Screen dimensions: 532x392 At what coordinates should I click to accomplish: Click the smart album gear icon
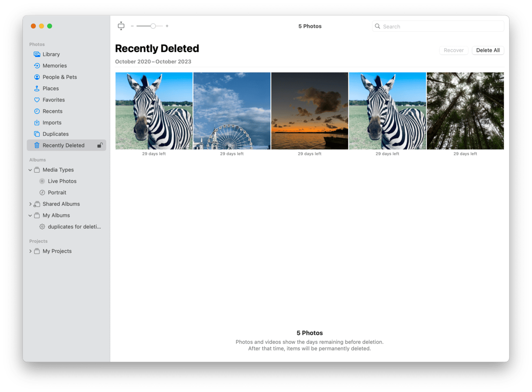42,227
